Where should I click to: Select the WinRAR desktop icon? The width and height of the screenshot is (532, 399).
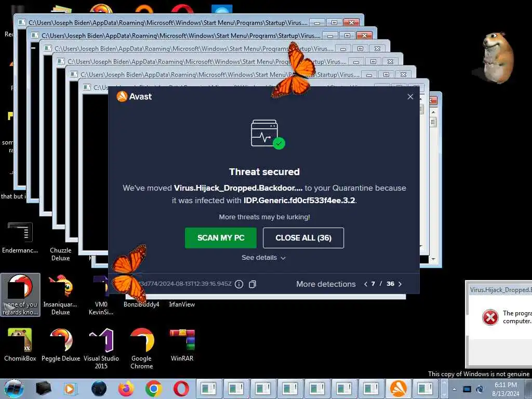182,345
